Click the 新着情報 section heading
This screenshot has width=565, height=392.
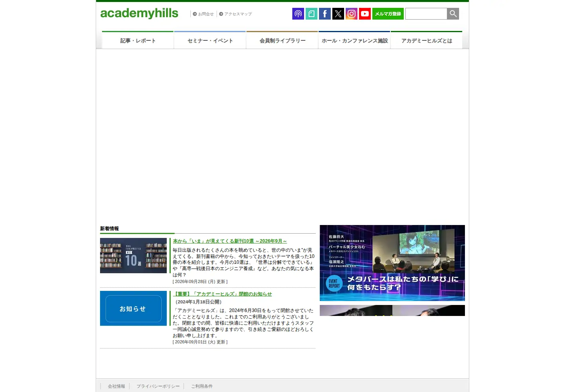pos(109,229)
